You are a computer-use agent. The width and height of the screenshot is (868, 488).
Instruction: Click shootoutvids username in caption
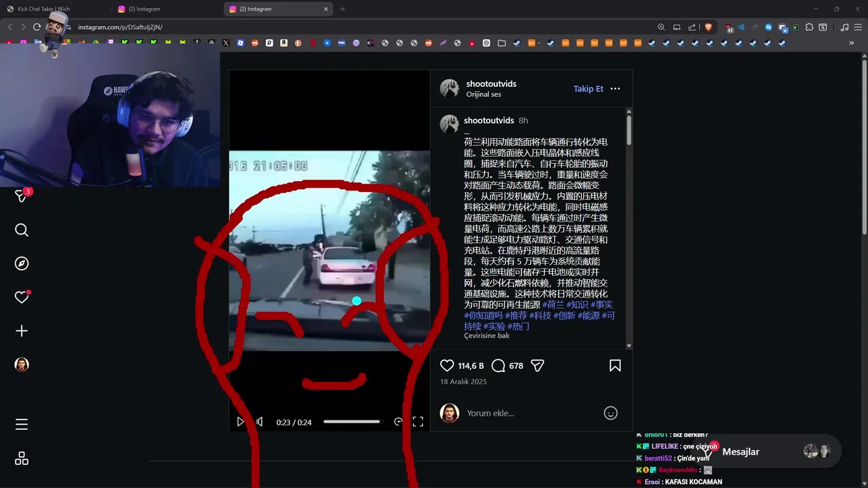(489, 121)
